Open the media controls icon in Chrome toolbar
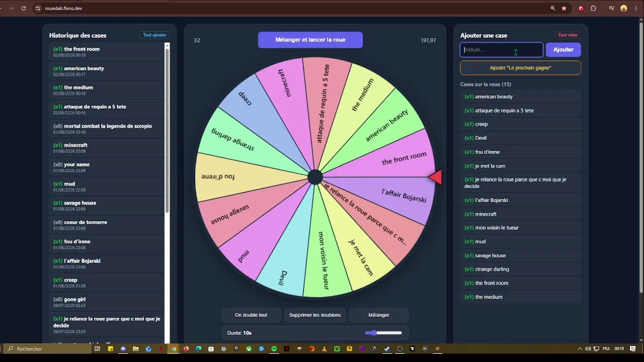The width and height of the screenshot is (644, 362). click(x=612, y=8)
